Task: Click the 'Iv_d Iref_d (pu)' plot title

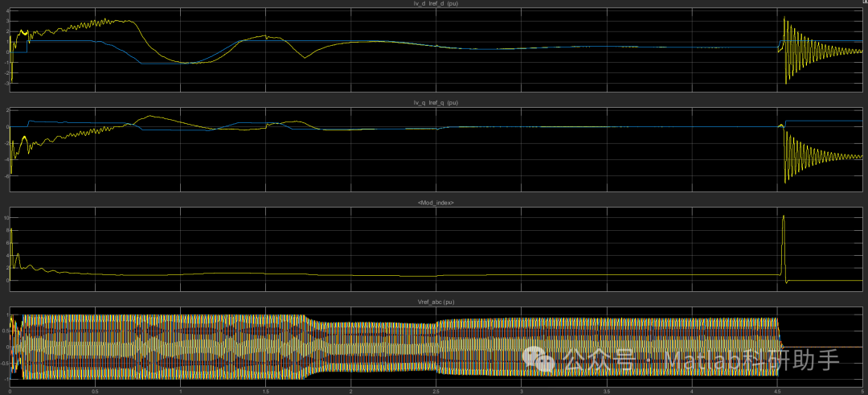Action: point(436,4)
